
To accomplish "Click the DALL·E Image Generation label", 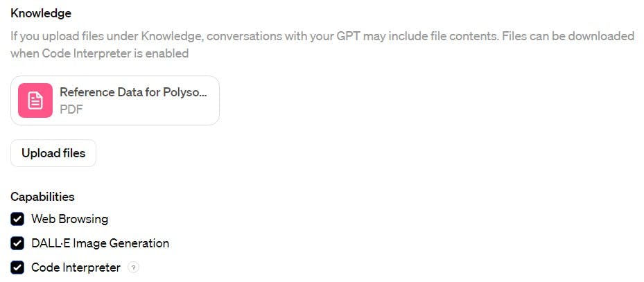I will [101, 243].
